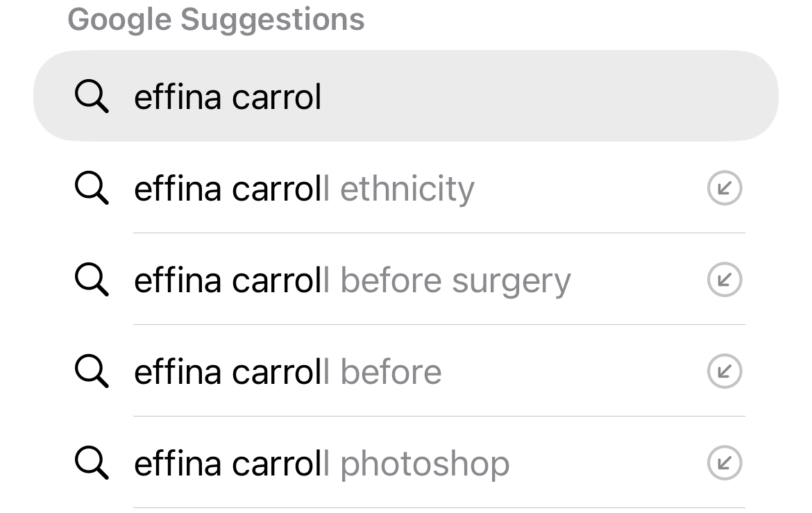
Task: Click the search icon next to 'before surgery'
Action: coord(91,280)
